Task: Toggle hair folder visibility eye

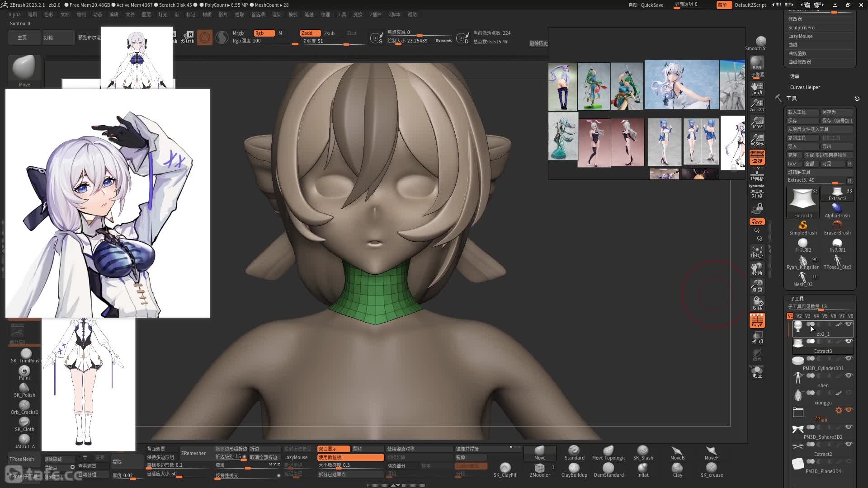Action: pyautogui.click(x=849, y=410)
